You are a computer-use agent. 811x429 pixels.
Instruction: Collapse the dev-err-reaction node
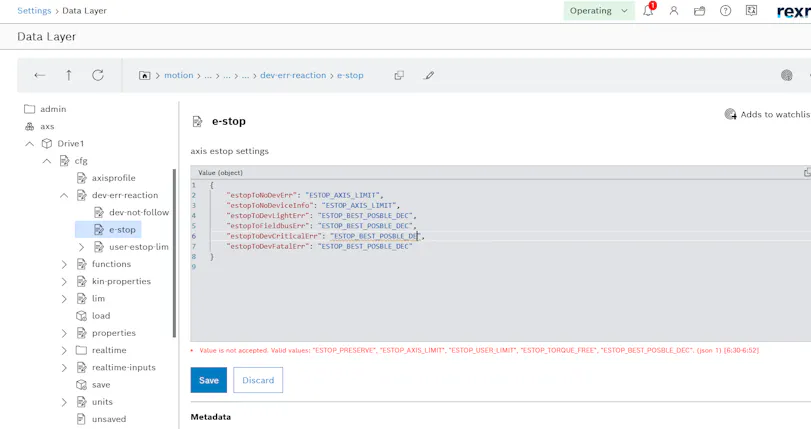(x=64, y=196)
